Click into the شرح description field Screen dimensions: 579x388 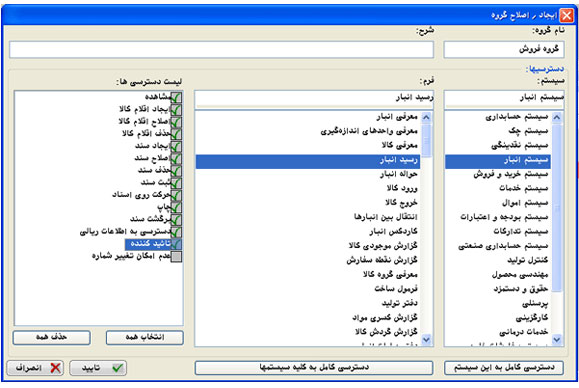[221, 50]
